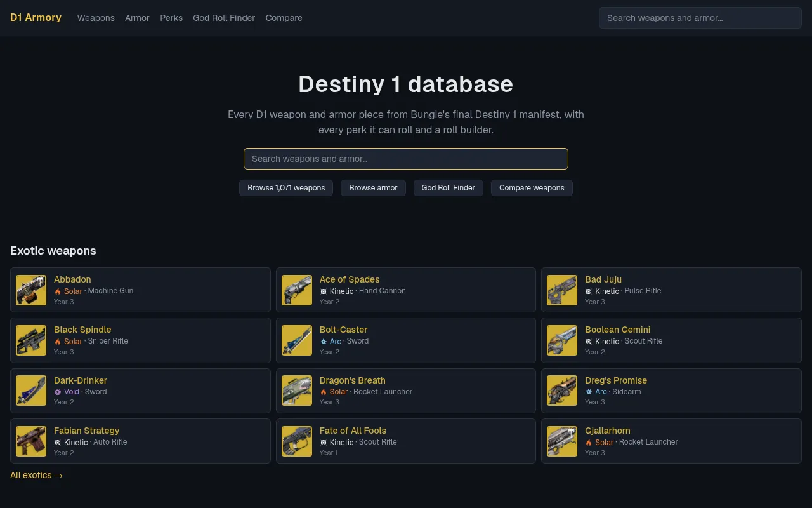
Task: Focus the navbar search field
Action: [x=700, y=18]
